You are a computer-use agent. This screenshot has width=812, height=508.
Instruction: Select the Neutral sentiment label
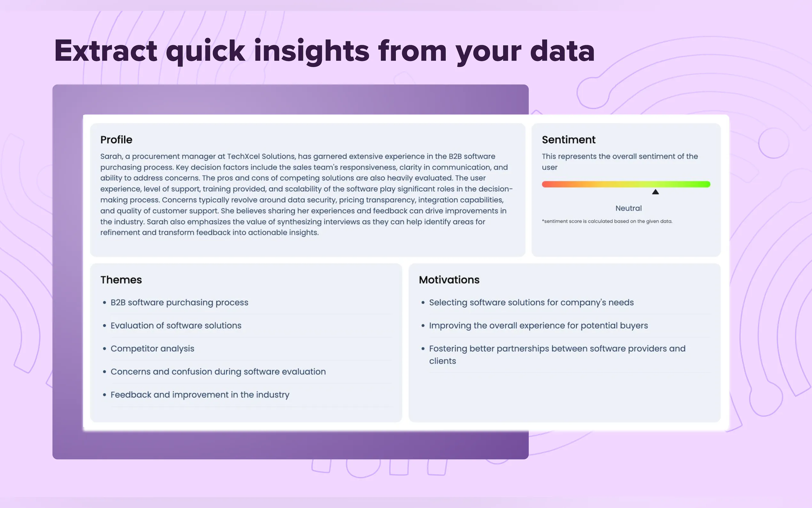(629, 208)
